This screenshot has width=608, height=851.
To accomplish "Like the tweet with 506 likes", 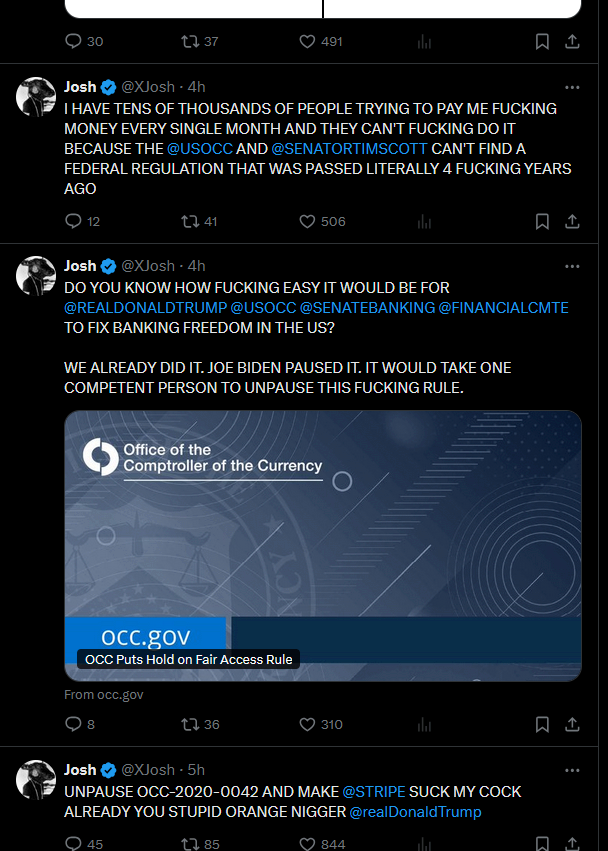I will (x=308, y=222).
